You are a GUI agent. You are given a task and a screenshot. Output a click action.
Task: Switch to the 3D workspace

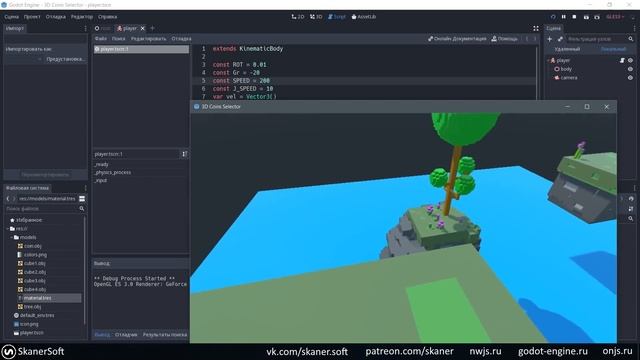pyautogui.click(x=316, y=17)
